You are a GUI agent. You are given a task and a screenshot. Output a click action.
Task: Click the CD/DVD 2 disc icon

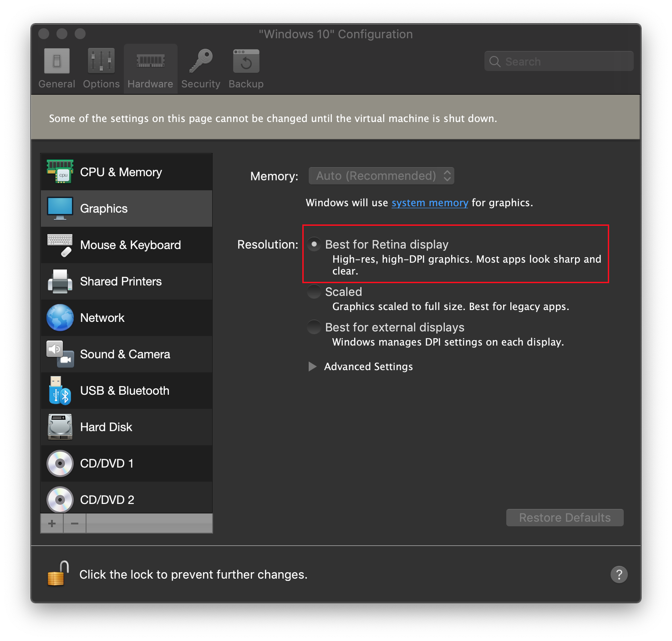60,500
